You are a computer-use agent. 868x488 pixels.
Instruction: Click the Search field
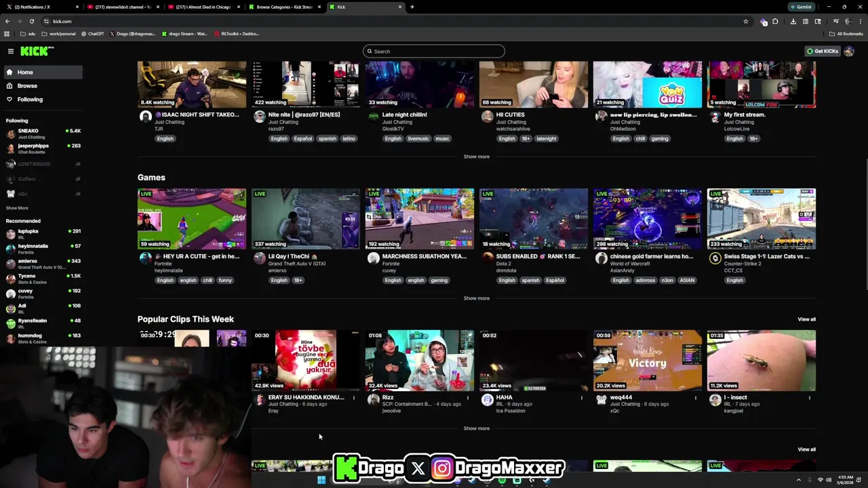click(x=434, y=52)
